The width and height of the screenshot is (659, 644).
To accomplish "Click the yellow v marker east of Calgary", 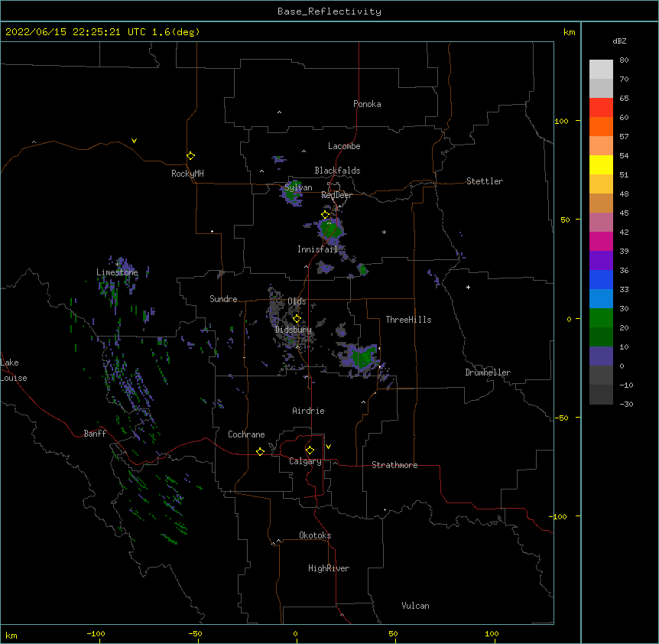I will pos(328,447).
